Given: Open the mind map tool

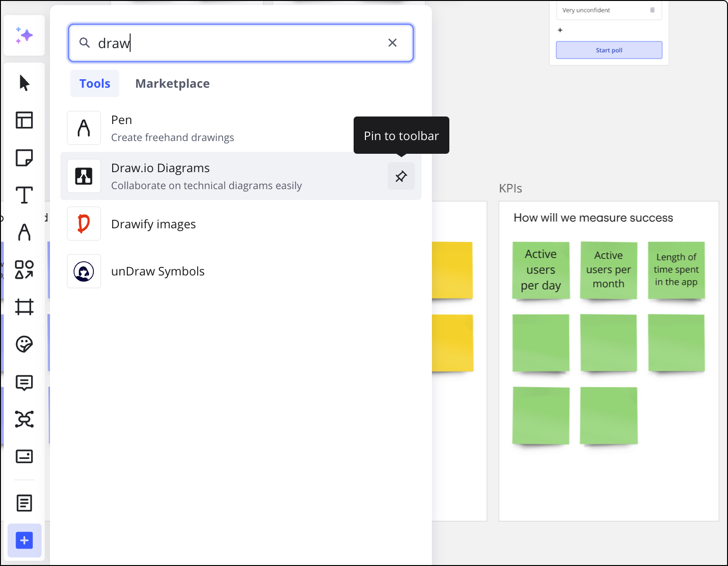Looking at the screenshot, I should tap(24, 419).
